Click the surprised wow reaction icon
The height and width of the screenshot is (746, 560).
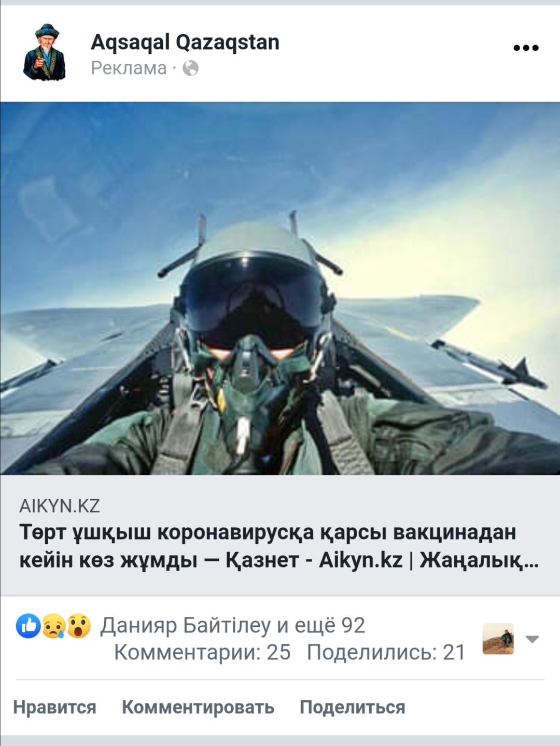click(79, 626)
